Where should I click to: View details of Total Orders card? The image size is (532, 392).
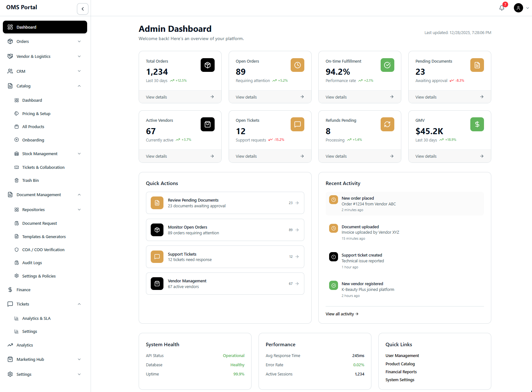[x=180, y=97]
